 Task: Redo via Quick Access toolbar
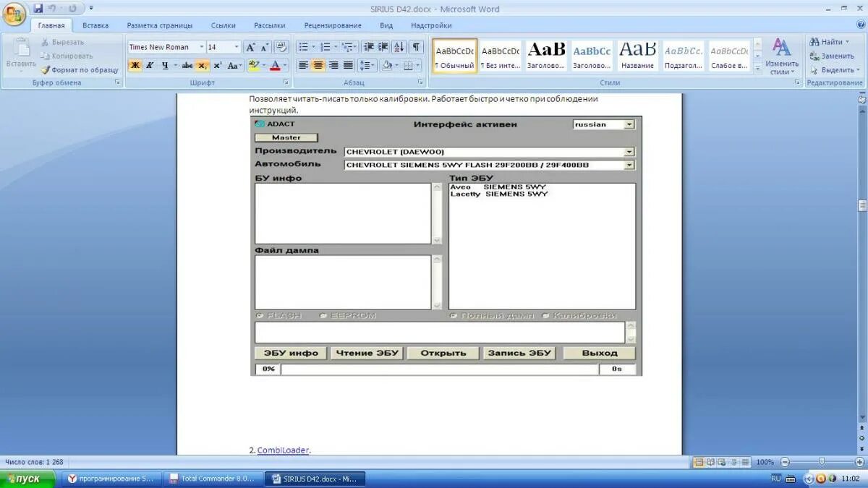tap(72, 9)
